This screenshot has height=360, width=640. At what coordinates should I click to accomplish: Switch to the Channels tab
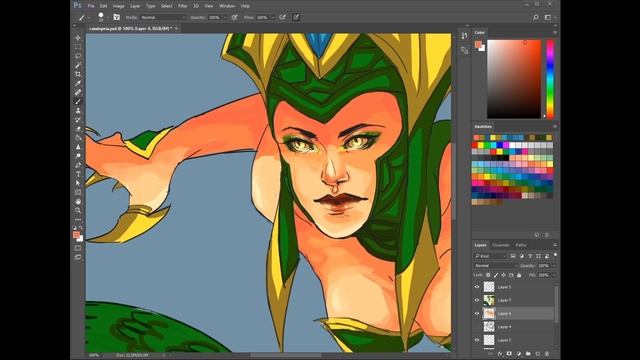(500, 245)
